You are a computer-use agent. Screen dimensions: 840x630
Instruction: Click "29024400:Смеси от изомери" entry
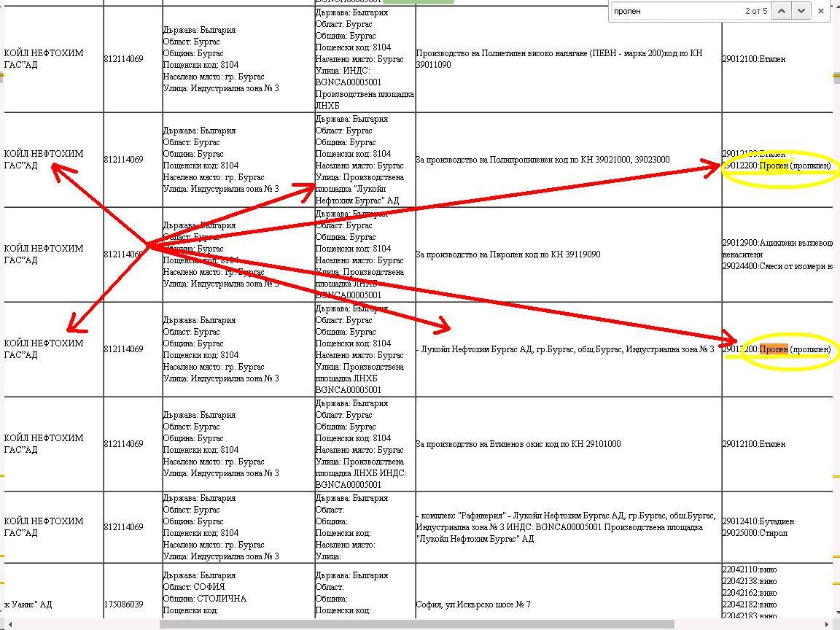[x=777, y=266]
